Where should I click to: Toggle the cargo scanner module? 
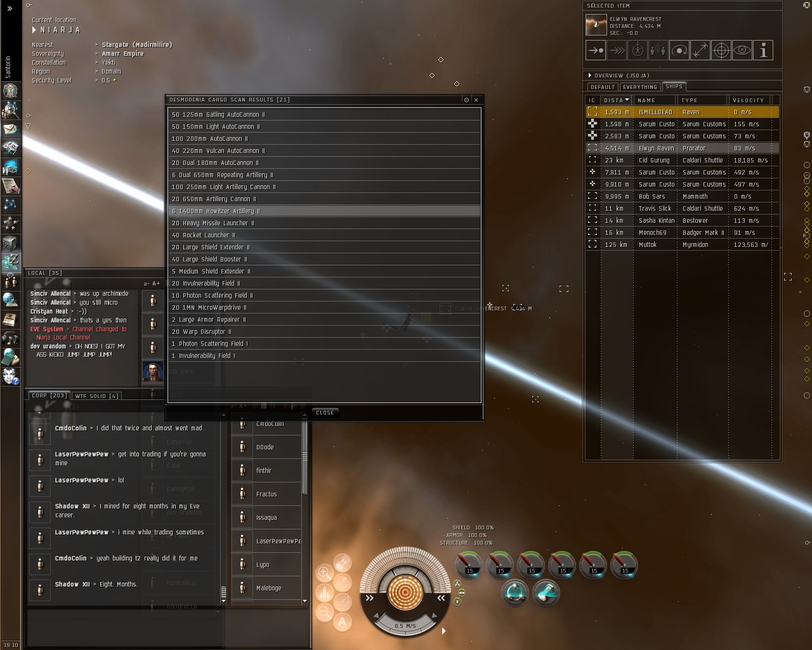click(x=546, y=592)
